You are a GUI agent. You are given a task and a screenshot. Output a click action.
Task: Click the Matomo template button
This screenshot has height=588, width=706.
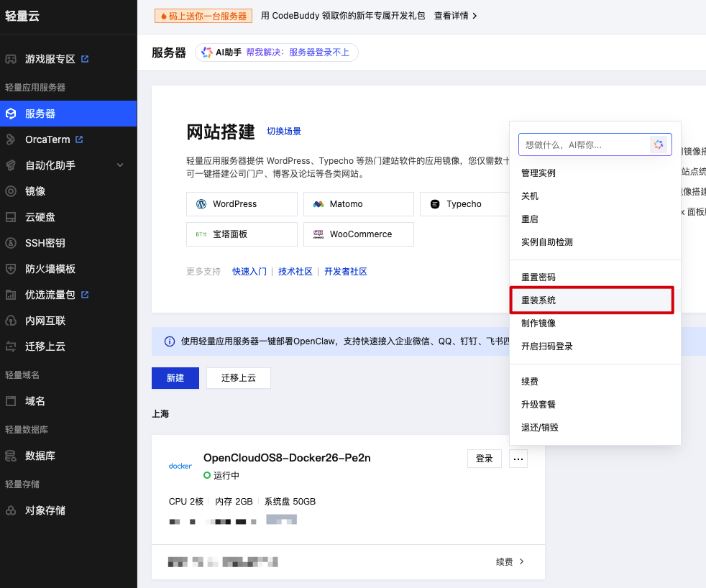pos(359,204)
